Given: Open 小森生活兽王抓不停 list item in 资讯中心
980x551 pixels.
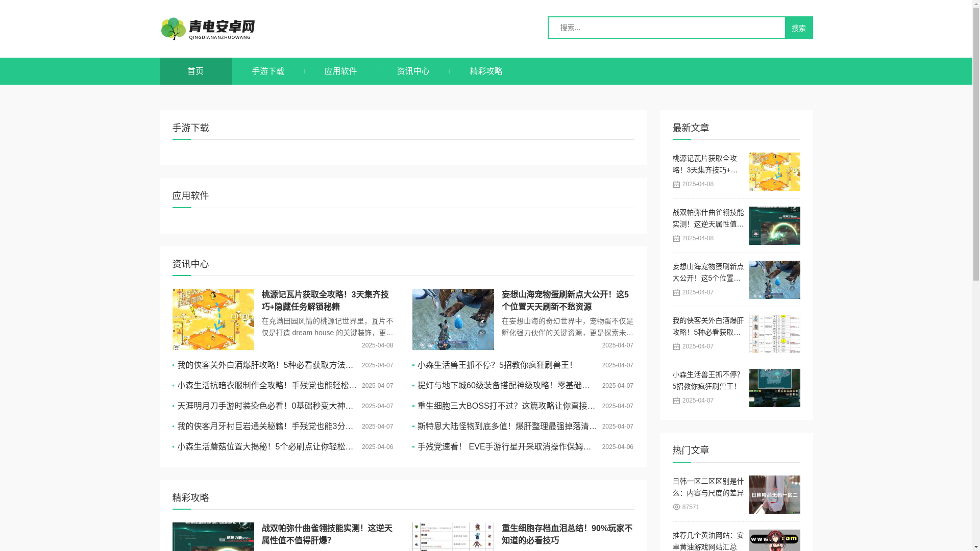Looking at the screenshot, I should [x=495, y=365].
